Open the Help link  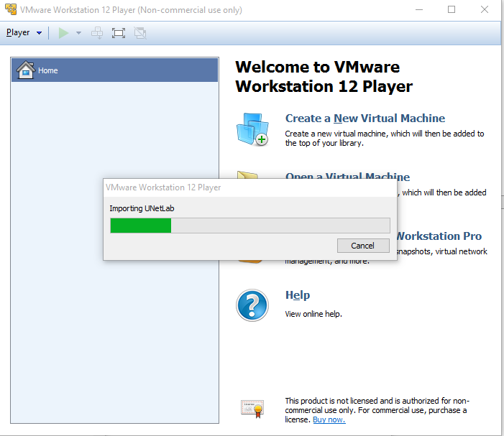pos(298,295)
